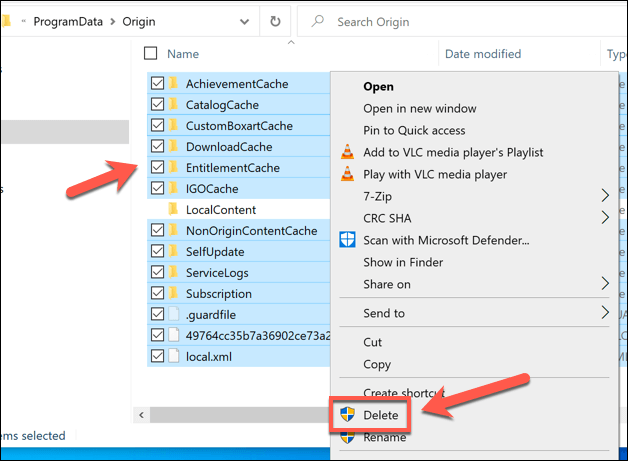Uncheck the DownloadCache checkbox
Screen dimensions: 628x461
click(157, 147)
